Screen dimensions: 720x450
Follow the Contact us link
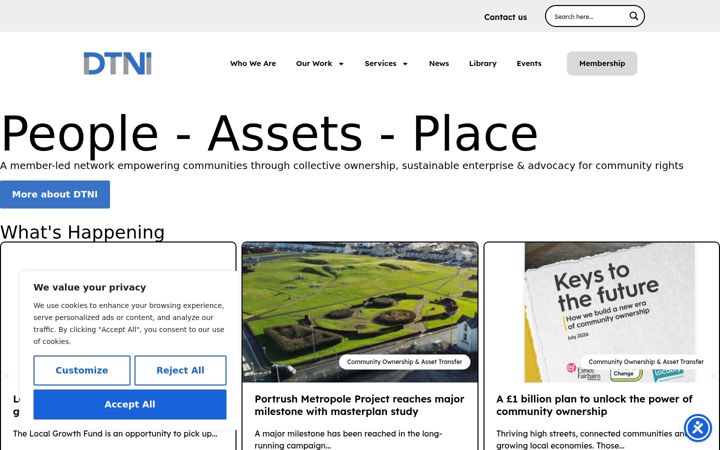(506, 17)
